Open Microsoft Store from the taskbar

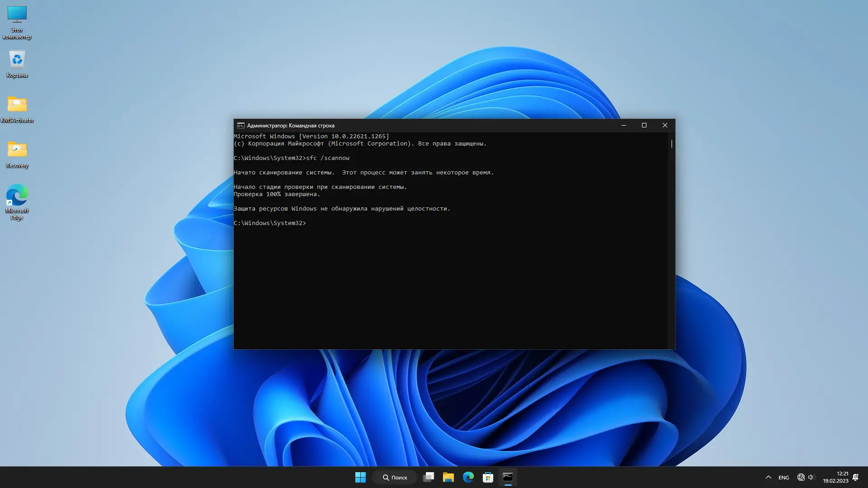point(488,477)
